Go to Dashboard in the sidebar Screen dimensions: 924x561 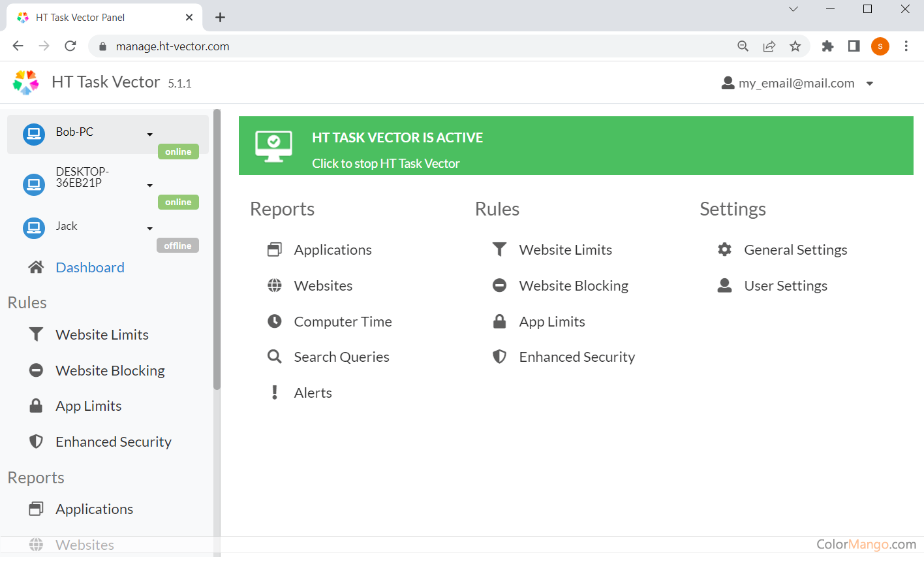click(90, 267)
